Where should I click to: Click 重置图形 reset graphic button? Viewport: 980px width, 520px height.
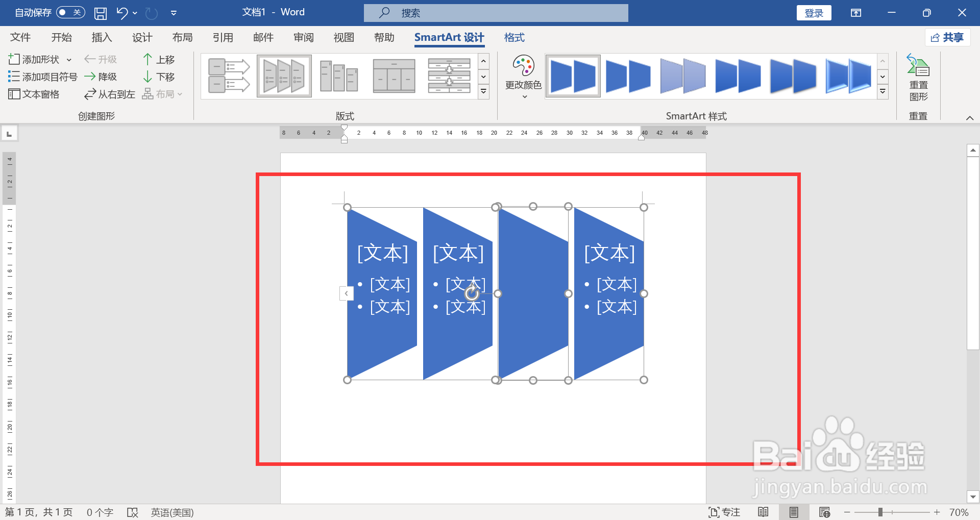click(918, 78)
